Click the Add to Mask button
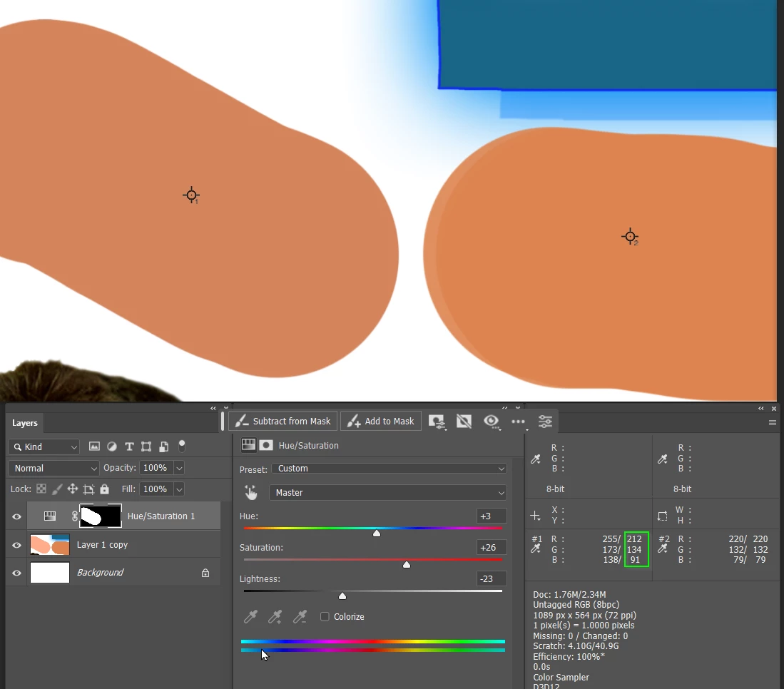The height and width of the screenshot is (689, 784). click(381, 421)
